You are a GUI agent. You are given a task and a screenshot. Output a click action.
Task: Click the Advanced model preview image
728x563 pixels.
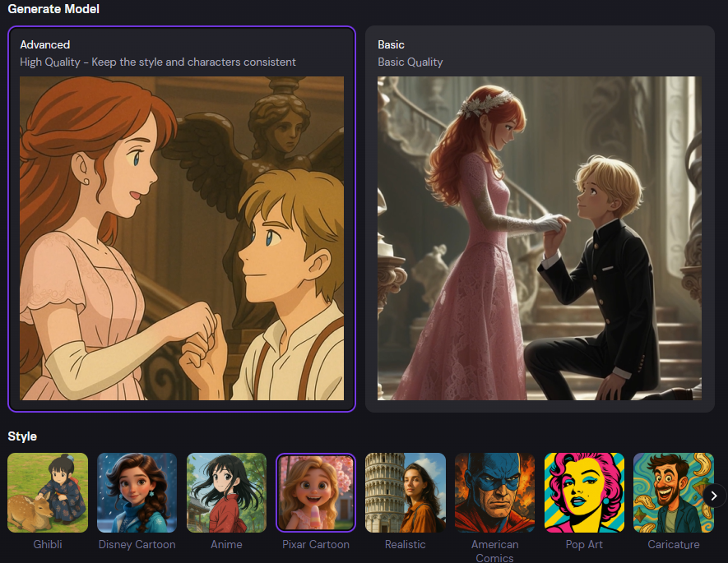pos(182,238)
